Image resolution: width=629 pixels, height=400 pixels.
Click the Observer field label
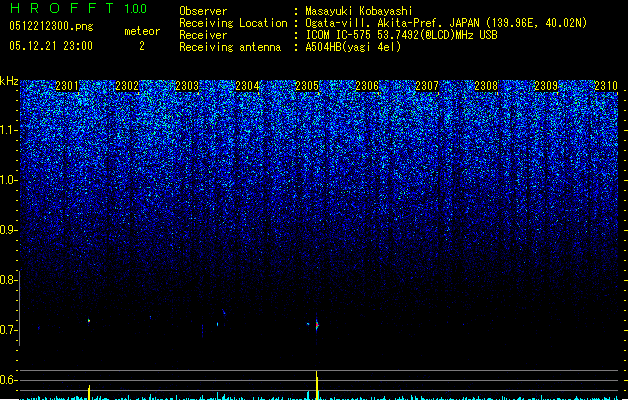(x=203, y=11)
